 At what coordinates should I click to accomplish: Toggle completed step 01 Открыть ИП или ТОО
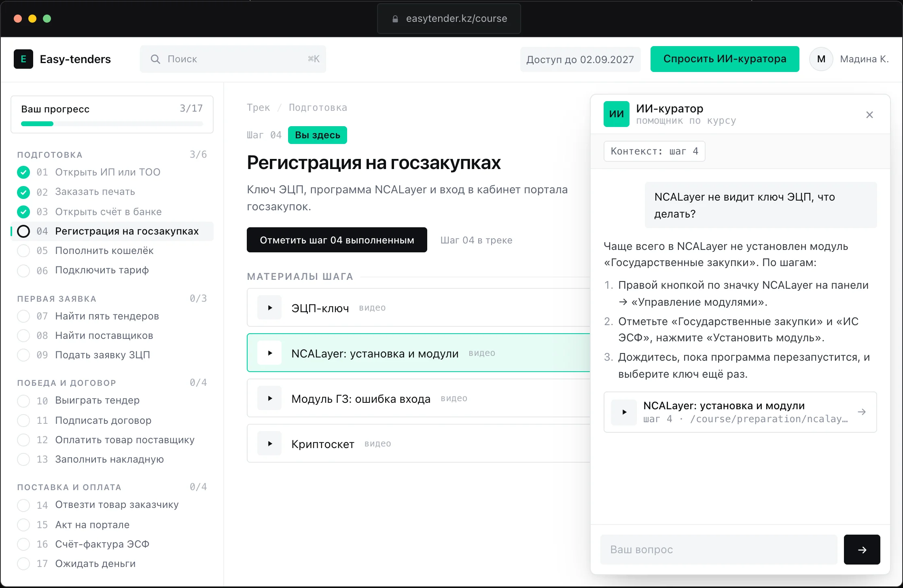(23, 172)
